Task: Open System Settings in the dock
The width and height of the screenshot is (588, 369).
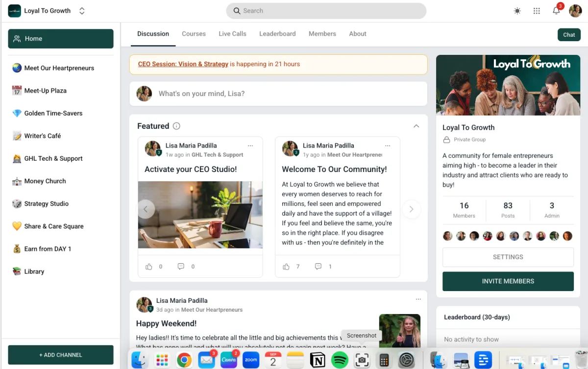Action: click(406, 360)
